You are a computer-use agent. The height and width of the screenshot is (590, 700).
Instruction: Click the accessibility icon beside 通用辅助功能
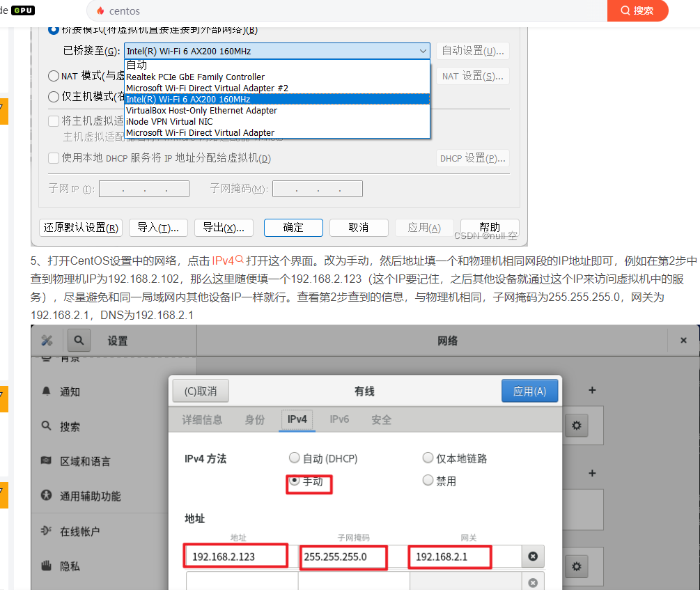(47, 495)
